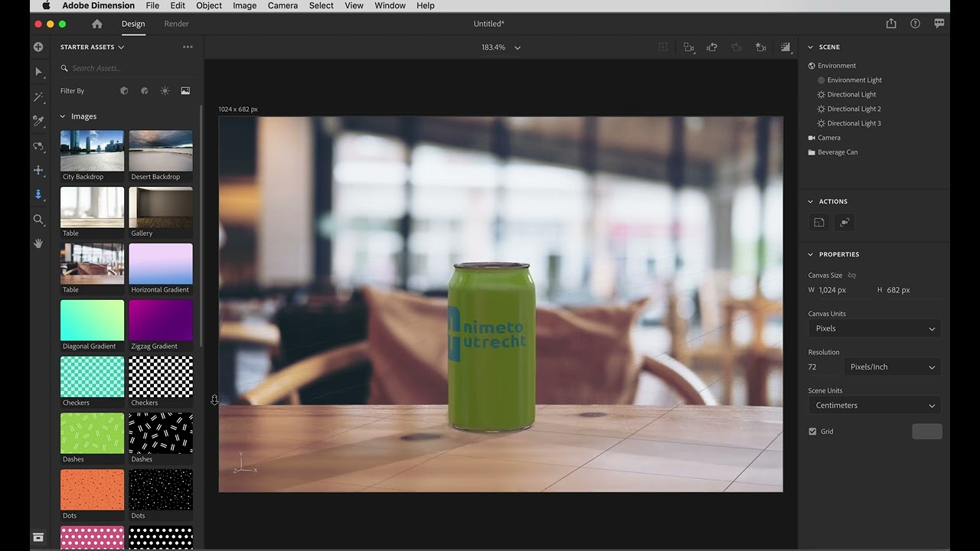This screenshot has width=980, height=551.
Task: Collapse the Images section
Action: click(63, 116)
